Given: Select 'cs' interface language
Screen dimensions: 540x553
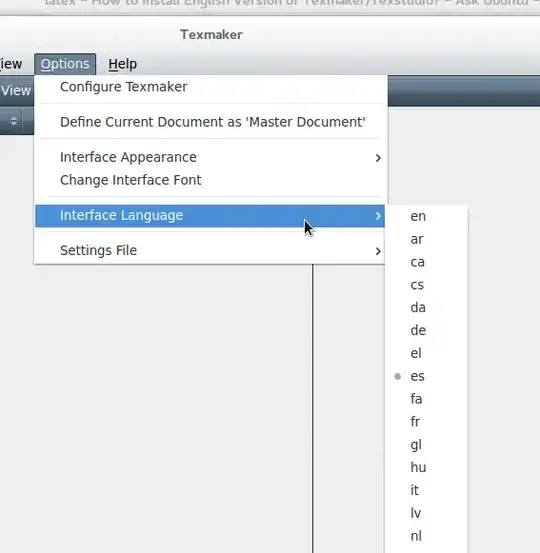Looking at the screenshot, I should coord(426,285).
